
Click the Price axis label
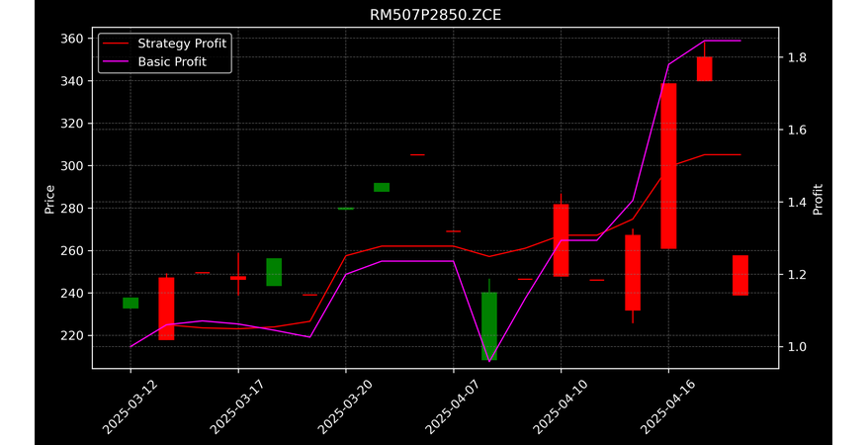coord(49,199)
